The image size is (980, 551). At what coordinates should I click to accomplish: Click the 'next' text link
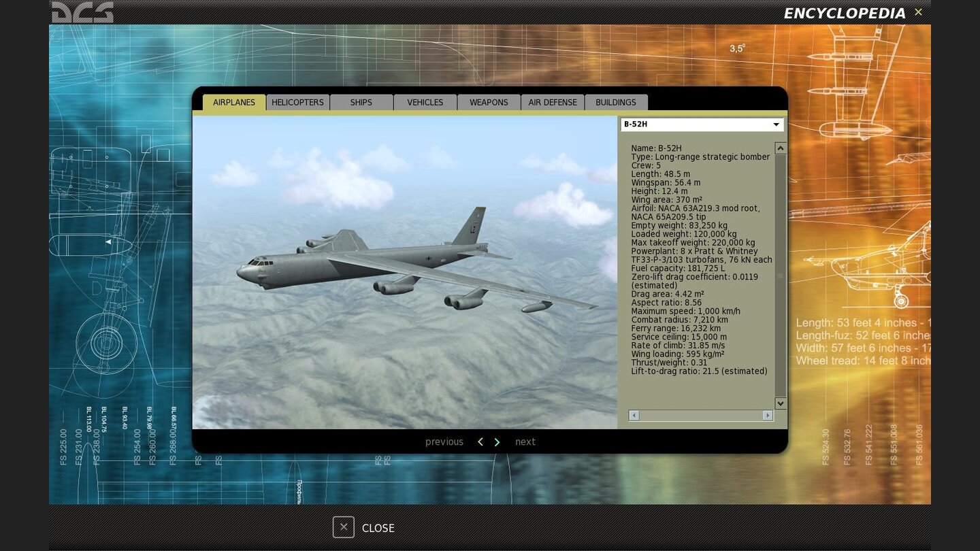[525, 442]
